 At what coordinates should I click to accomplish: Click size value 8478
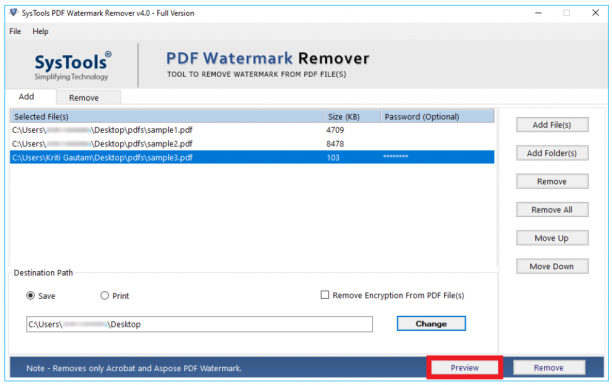(x=335, y=144)
